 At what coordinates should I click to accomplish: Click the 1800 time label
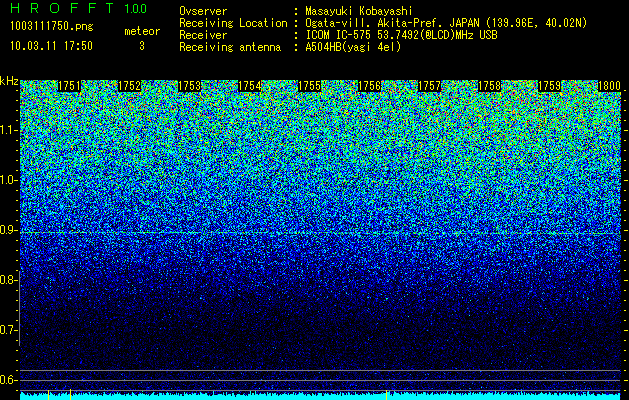pos(610,86)
